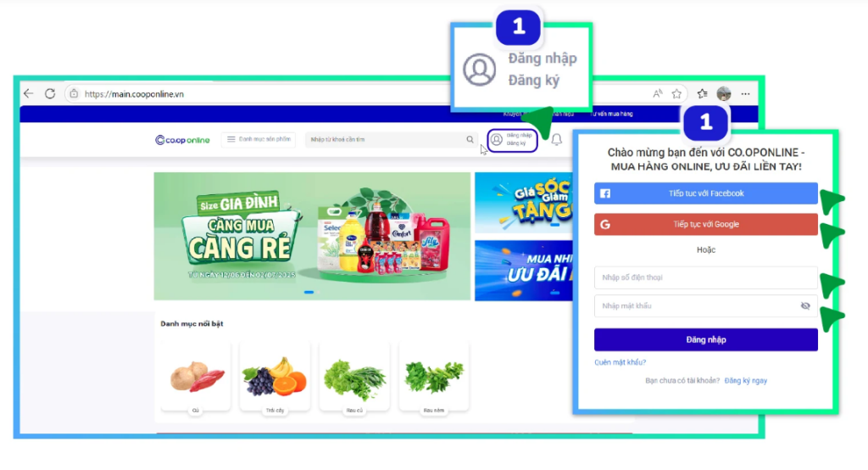Open the browser three-dot menu
Screen dimensions: 868x470
pyautogui.click(x=746, y=93)
